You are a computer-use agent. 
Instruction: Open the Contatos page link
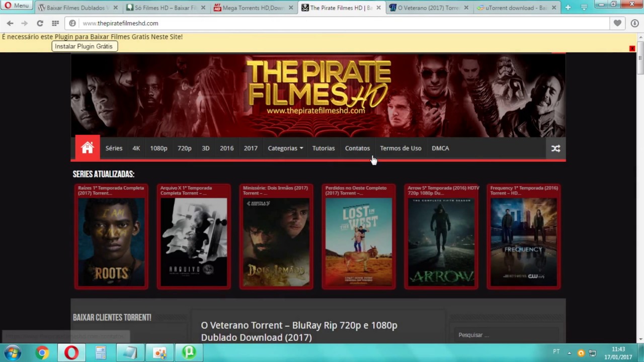click(357, 148)
